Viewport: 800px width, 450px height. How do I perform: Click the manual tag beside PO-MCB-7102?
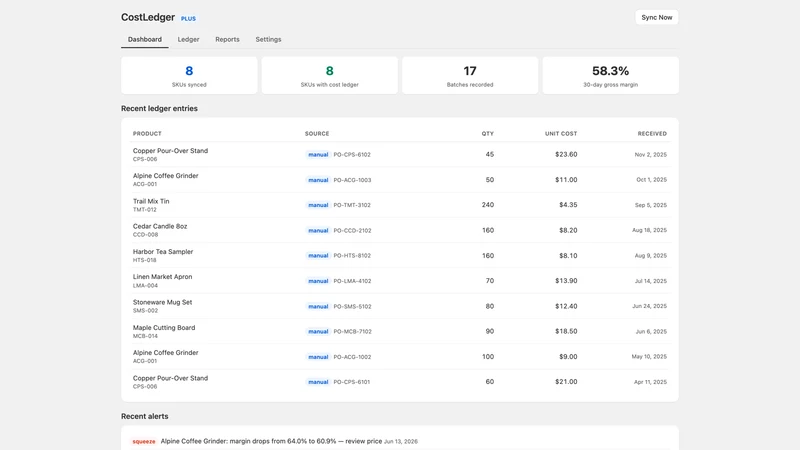point(318,332)
